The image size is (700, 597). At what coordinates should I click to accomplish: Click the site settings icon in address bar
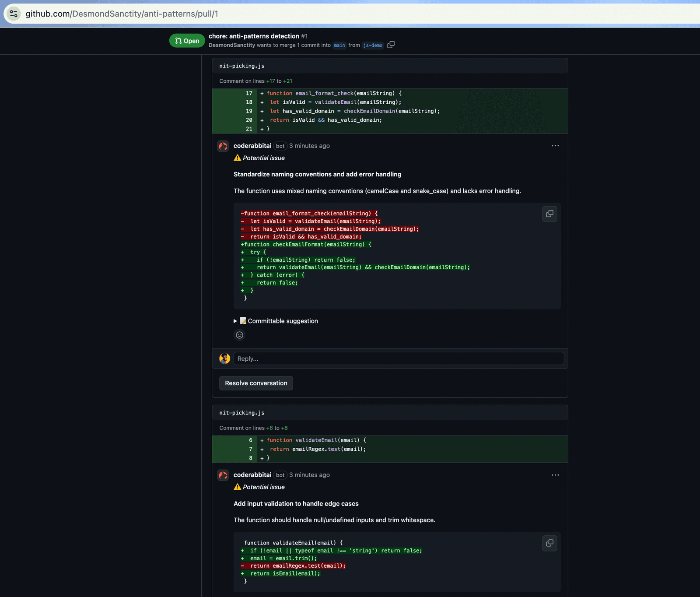[x=14, y=14]
